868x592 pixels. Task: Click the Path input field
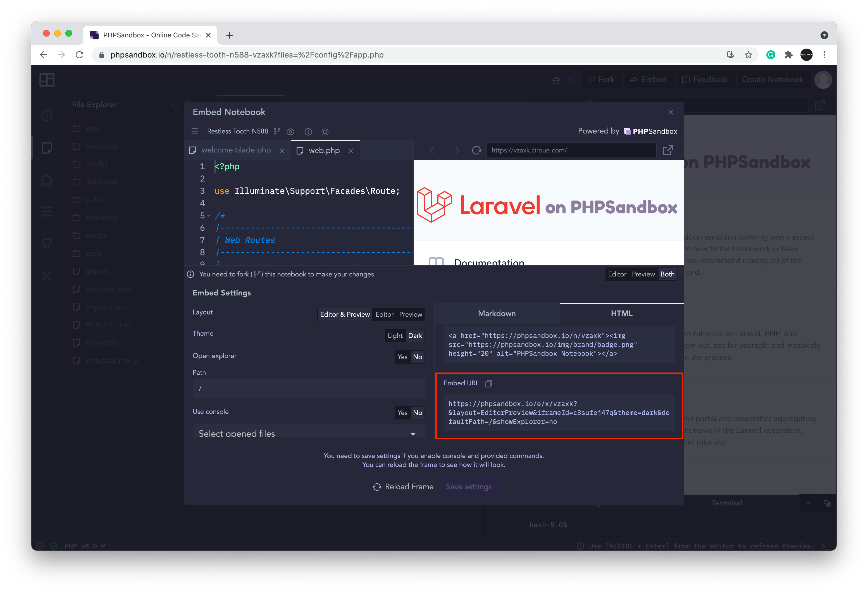[x=309, y=389]
